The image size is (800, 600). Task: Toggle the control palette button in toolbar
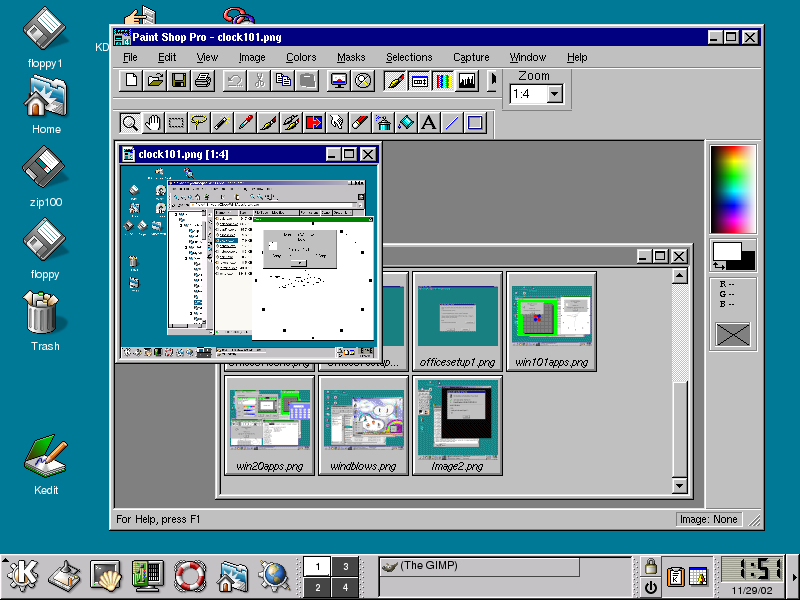pyautogui.click(x=419, y=81)
